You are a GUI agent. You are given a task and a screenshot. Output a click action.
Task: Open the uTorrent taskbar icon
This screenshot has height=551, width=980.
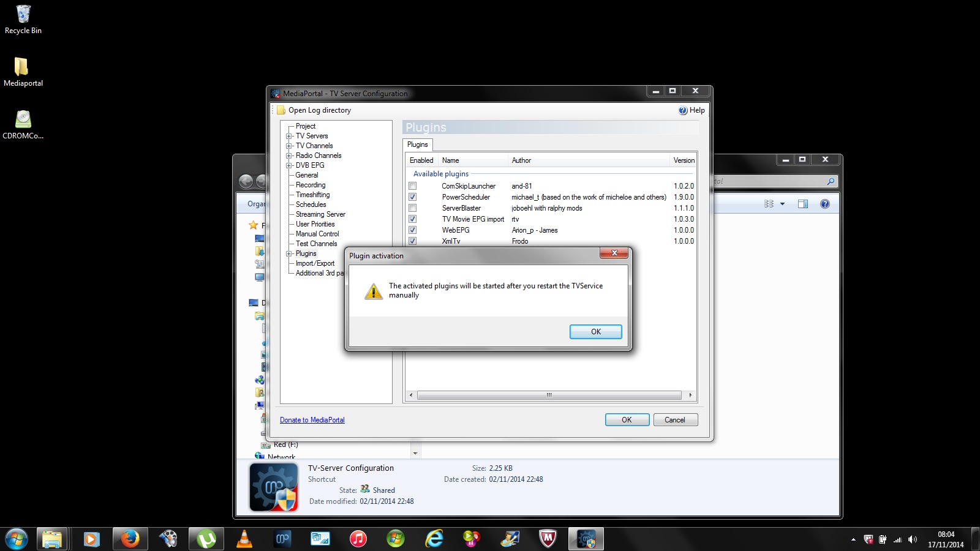(206, 539)
